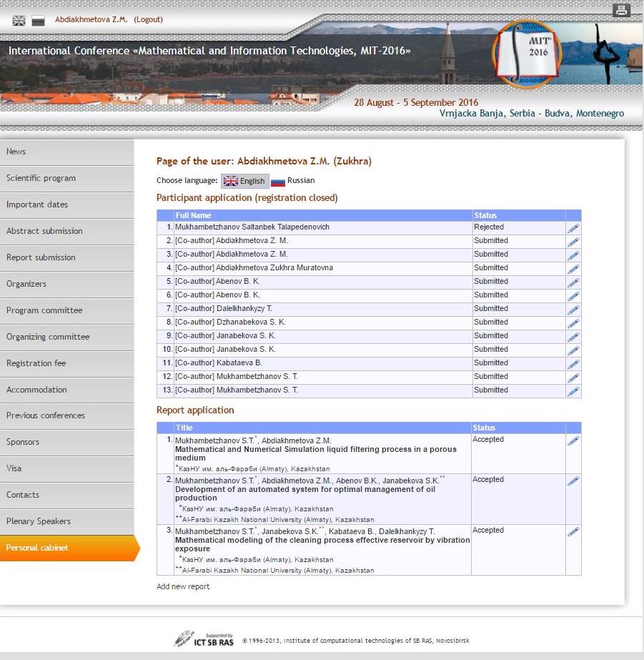Click the printer icon at top right
The height and width of the screenshot is (660, 644).
point(621,10)
